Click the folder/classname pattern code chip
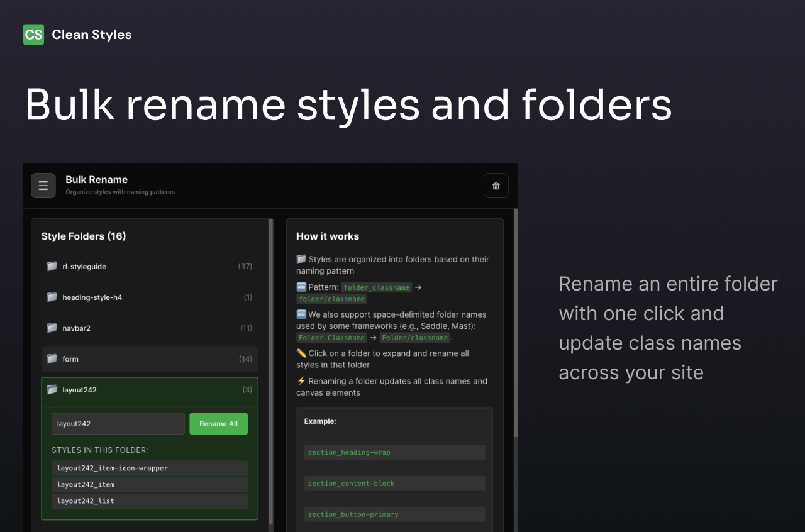 [331, 299]
